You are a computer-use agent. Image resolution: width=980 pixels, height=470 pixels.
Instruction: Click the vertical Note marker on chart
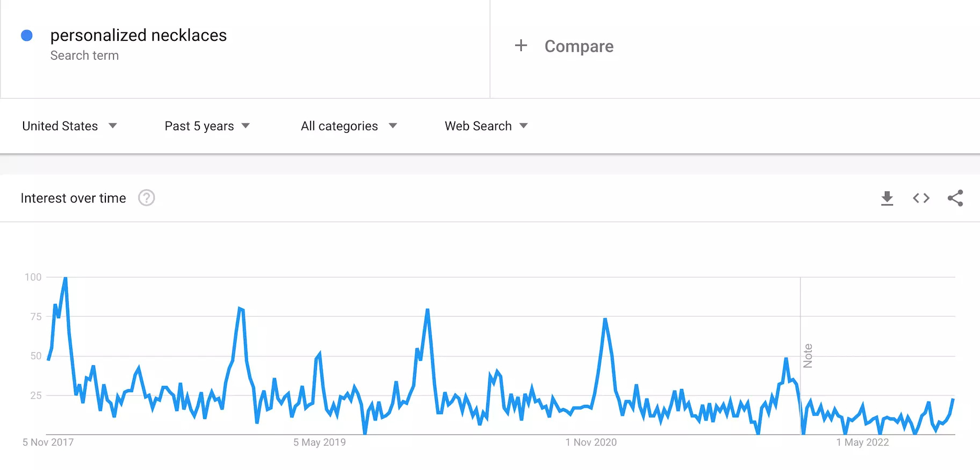[808, 356]
